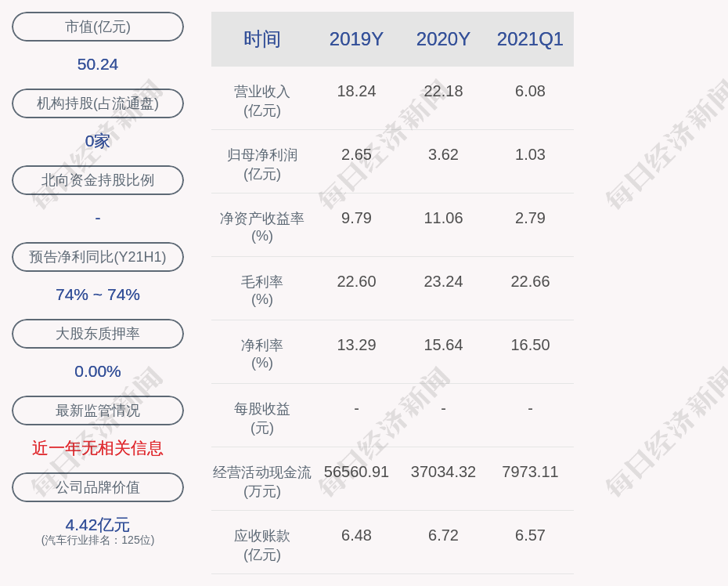The height and width of the screenshot is (586, 728).
Task: Select net profit value 3.62
Action: (x=443, y=154)
